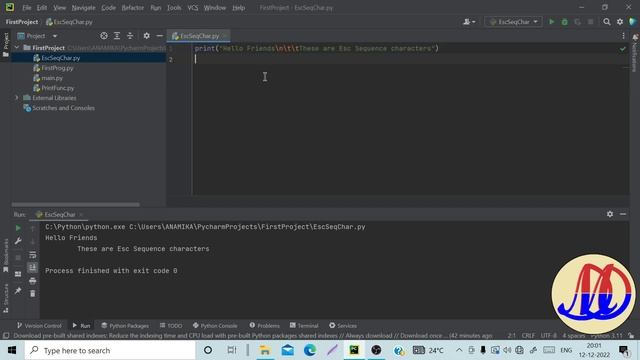This screenshot has width=640, height=360.
Task: Click in the editor on line 2
Action: pos(410,59)
